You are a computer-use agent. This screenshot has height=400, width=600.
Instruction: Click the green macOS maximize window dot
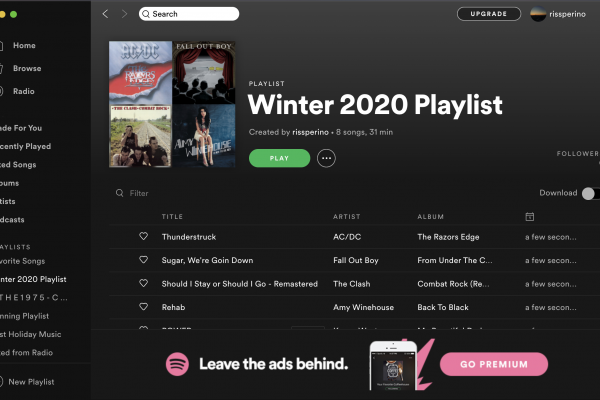coord(13,15)
